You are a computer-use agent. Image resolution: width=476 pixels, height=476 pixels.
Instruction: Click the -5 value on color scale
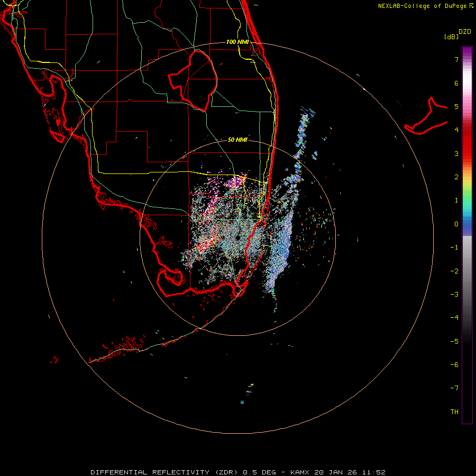point(454,342)
